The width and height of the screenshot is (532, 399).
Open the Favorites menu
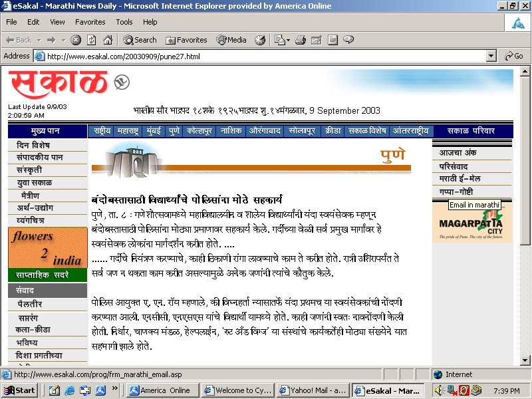[x=90, y=22]
